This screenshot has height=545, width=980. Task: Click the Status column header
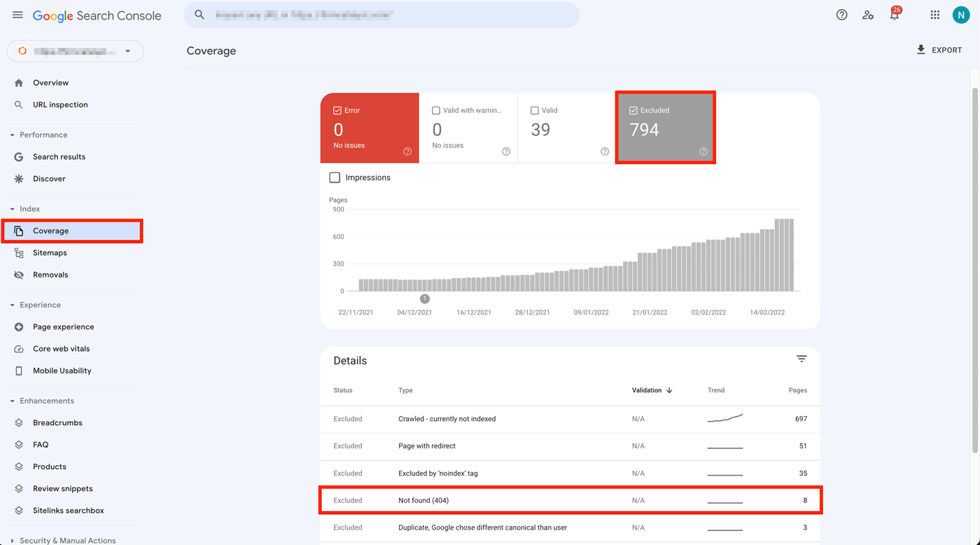[x=343, y=390]
